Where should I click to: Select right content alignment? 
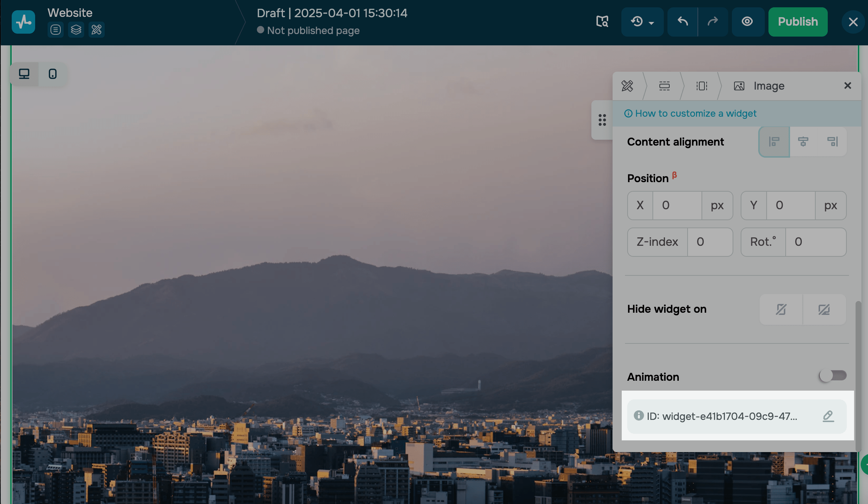(833, 142)
